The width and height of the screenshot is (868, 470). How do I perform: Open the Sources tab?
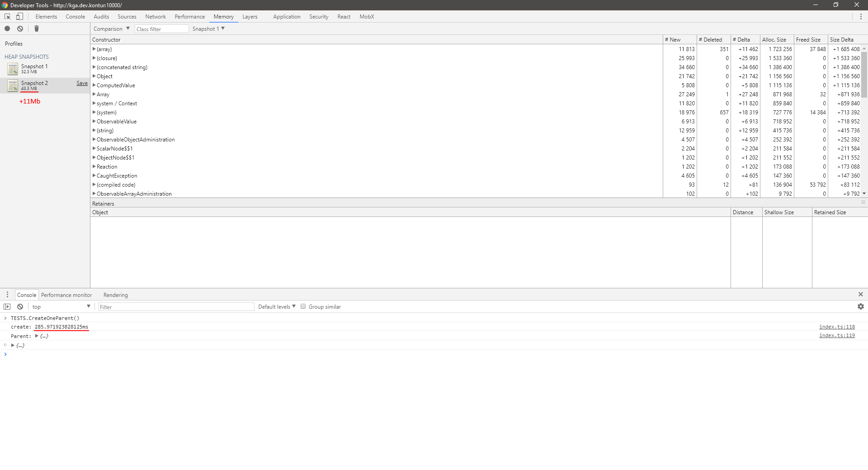click(x=127, y=17)
